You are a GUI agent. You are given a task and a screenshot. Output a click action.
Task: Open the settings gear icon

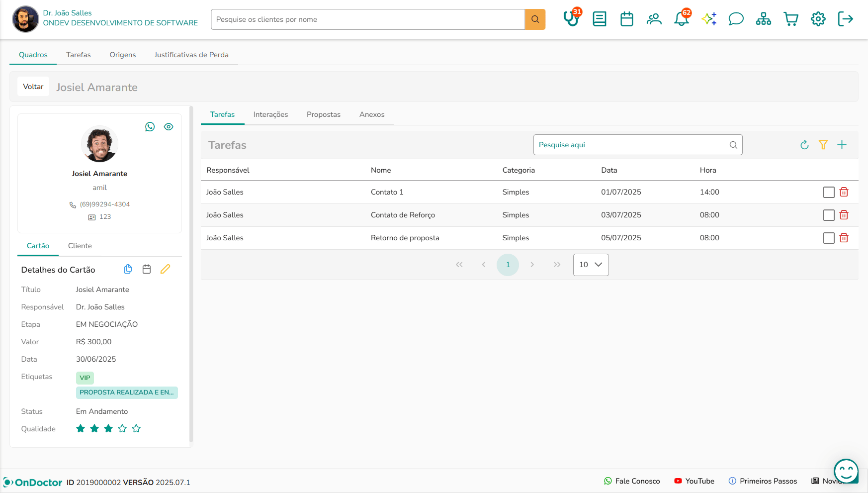[818, 19]
